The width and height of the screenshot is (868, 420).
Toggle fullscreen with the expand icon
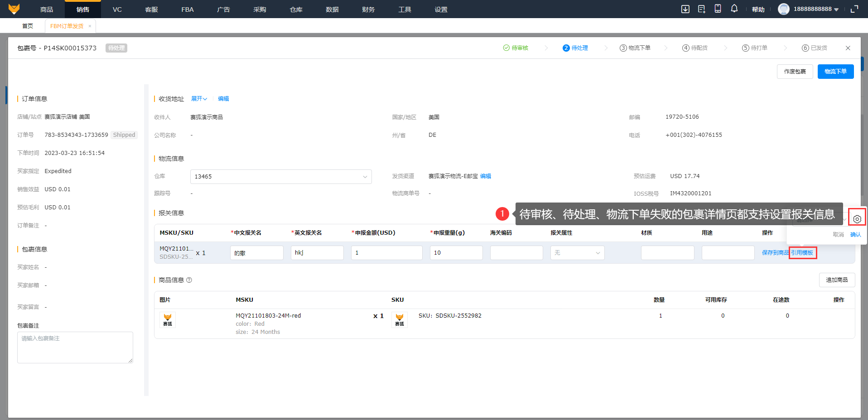click(854, 9)
